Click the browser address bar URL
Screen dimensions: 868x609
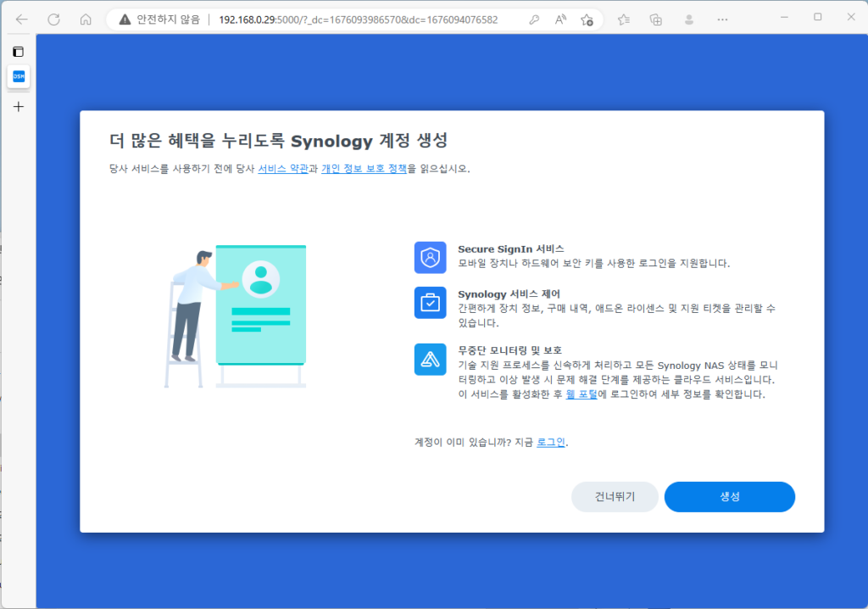tap(359, 20)
